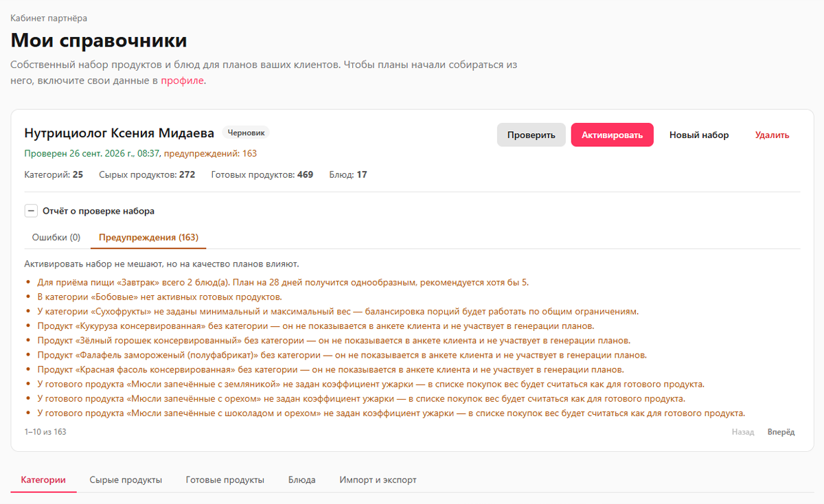Click the «Фалафель замороженый (полуфабрикат)» warning

342,355
